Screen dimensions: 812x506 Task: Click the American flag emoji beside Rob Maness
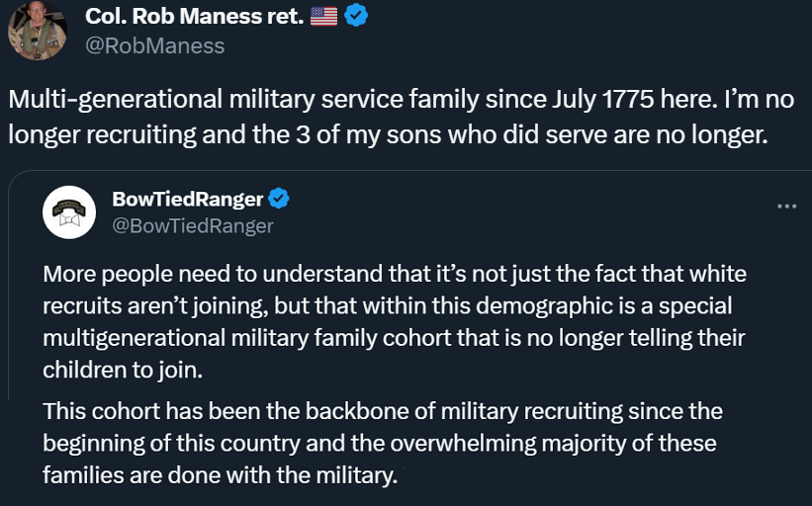[323, 16]
